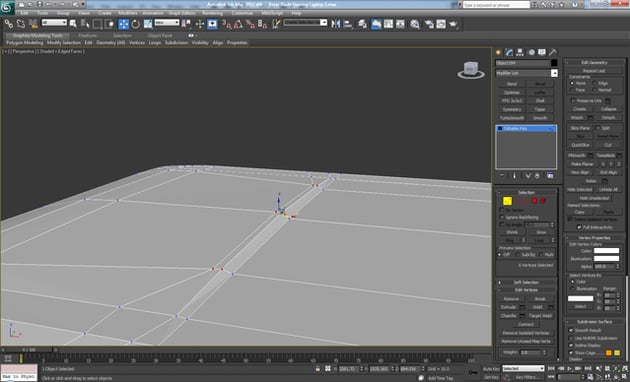
Task: Switch to the Create command panel
Action: point(499,52)
